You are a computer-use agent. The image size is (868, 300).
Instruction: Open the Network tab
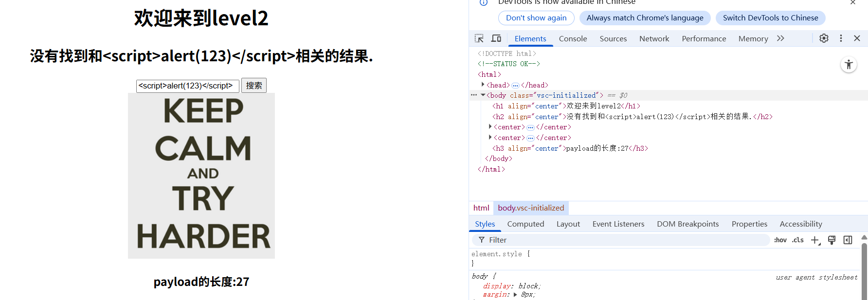pyautogui.click(x=654, y=39)
